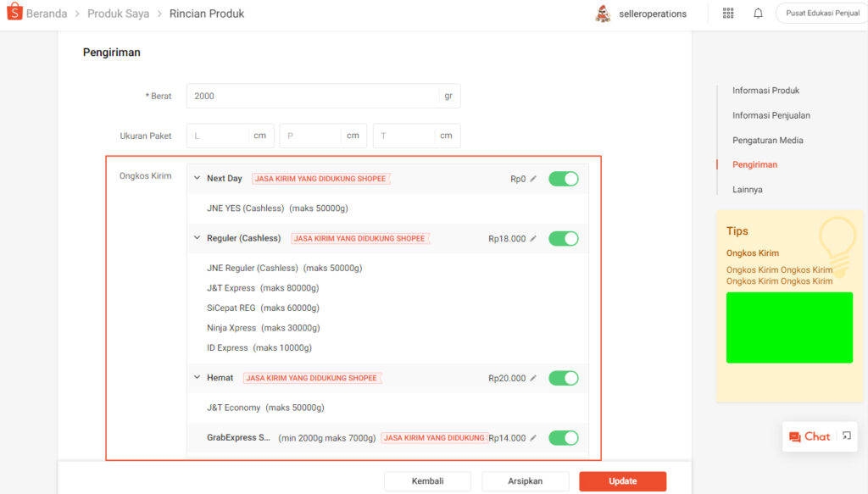This screenshot has width=868, height=494.
Task: Collapse the Reguler (Cashless) chevron
Action: coord(197,238)
